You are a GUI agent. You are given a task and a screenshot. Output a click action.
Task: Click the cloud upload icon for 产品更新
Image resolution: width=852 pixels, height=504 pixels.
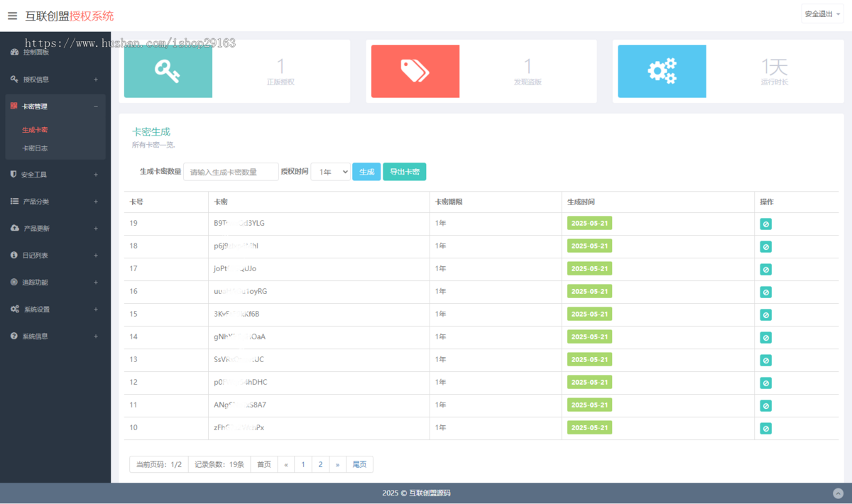(x=15, y=228)
